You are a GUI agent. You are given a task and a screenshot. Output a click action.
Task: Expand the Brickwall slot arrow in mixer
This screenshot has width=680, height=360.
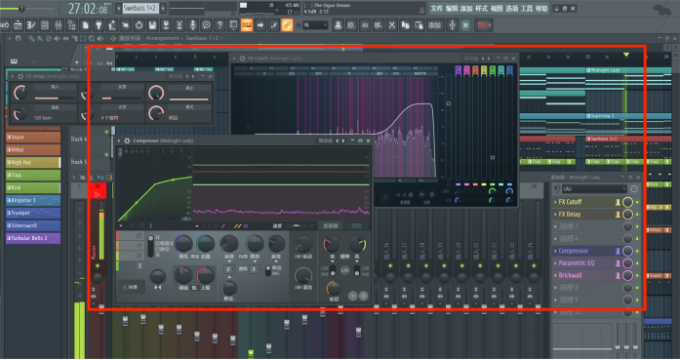pyautogui.click(x=555, y=275)
